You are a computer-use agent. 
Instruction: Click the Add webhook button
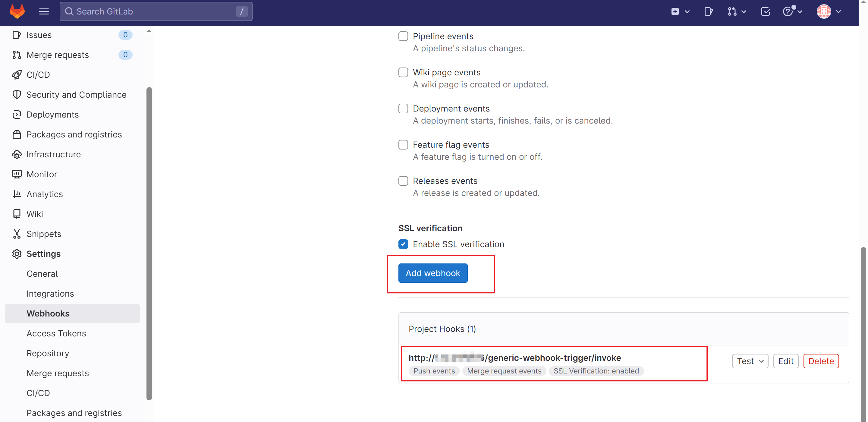433,273
